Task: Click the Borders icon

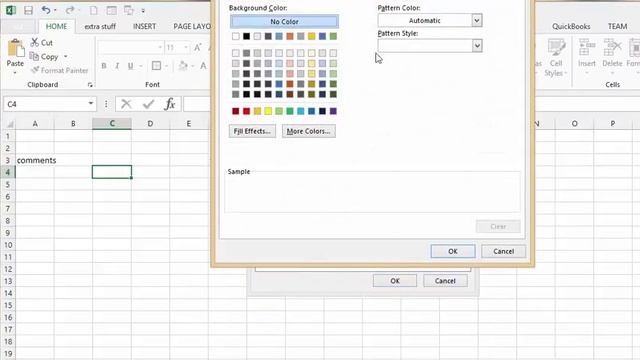Action: 156,66
